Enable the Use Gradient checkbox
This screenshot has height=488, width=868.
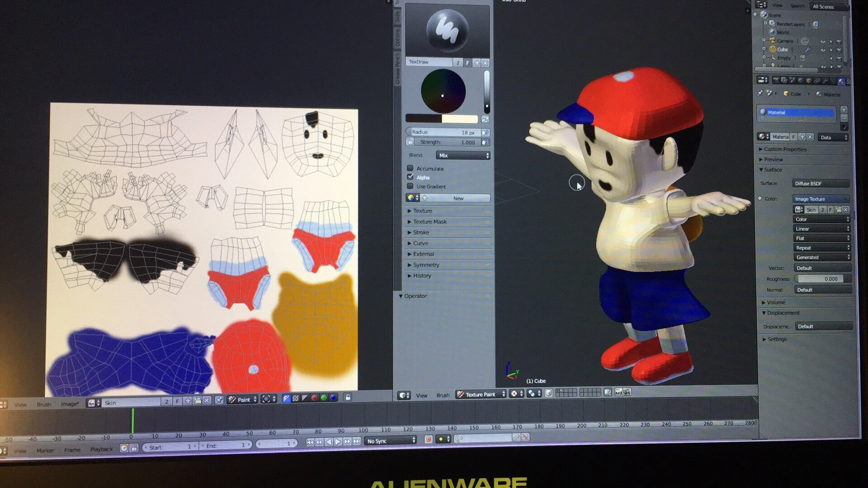410,186
